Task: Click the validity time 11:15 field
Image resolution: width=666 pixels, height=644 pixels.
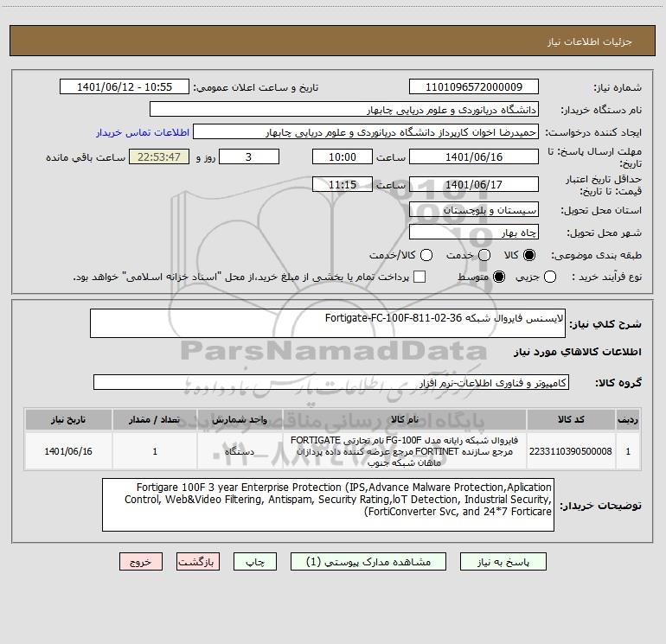Action: pyautogui.click(x=343, y=184)
